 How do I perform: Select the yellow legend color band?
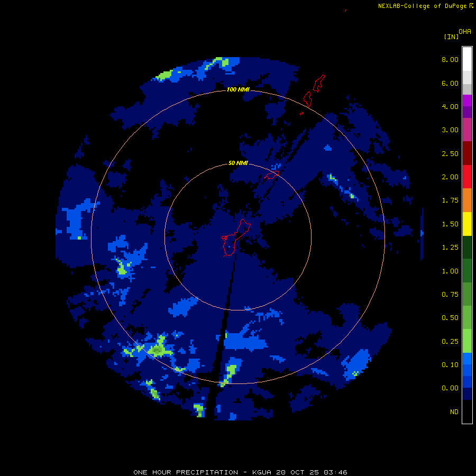(x=467, y=224)
